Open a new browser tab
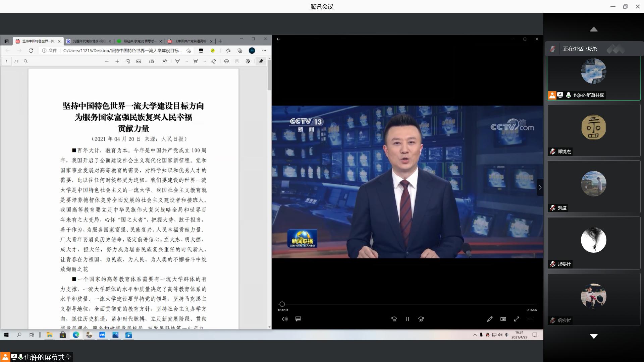Image resolution: width=644 pixels, height=362 pixels. coord(220,41)
